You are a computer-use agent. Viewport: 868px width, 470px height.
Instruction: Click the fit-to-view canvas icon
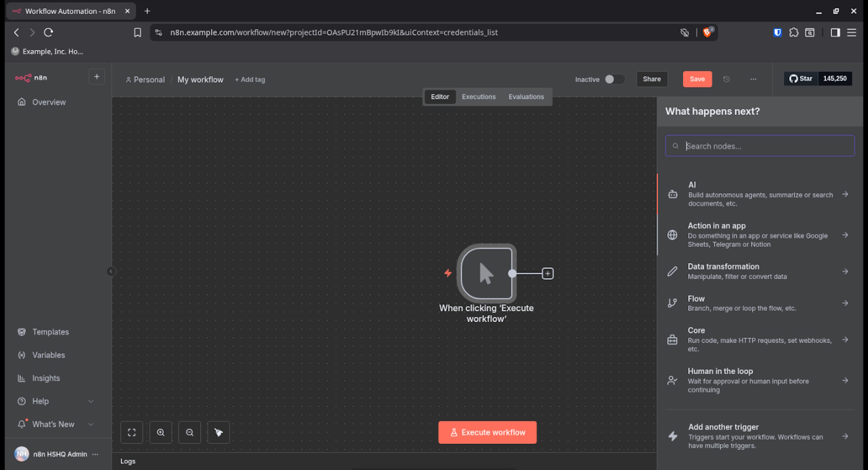click(132, 432)
